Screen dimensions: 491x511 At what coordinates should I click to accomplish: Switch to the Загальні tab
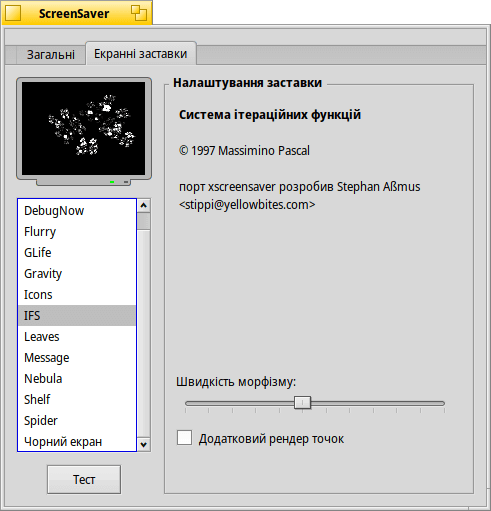pyautogui.click(x=51, y=54)
